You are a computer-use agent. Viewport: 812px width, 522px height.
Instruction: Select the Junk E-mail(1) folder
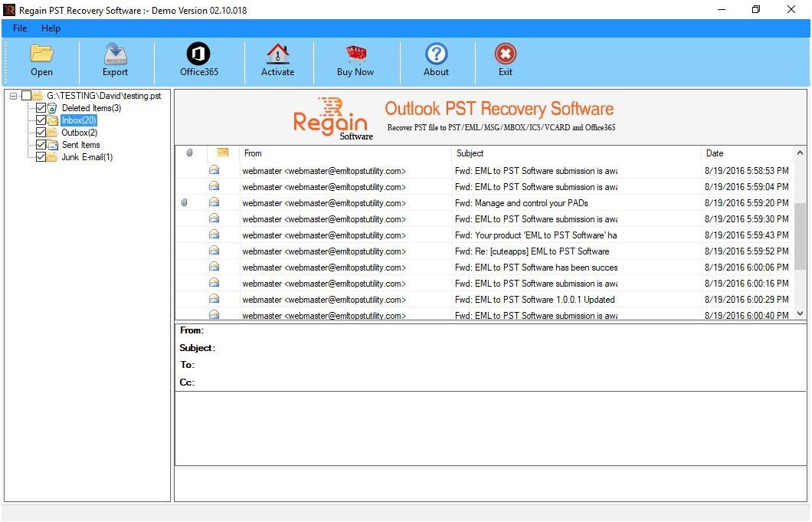87,157
